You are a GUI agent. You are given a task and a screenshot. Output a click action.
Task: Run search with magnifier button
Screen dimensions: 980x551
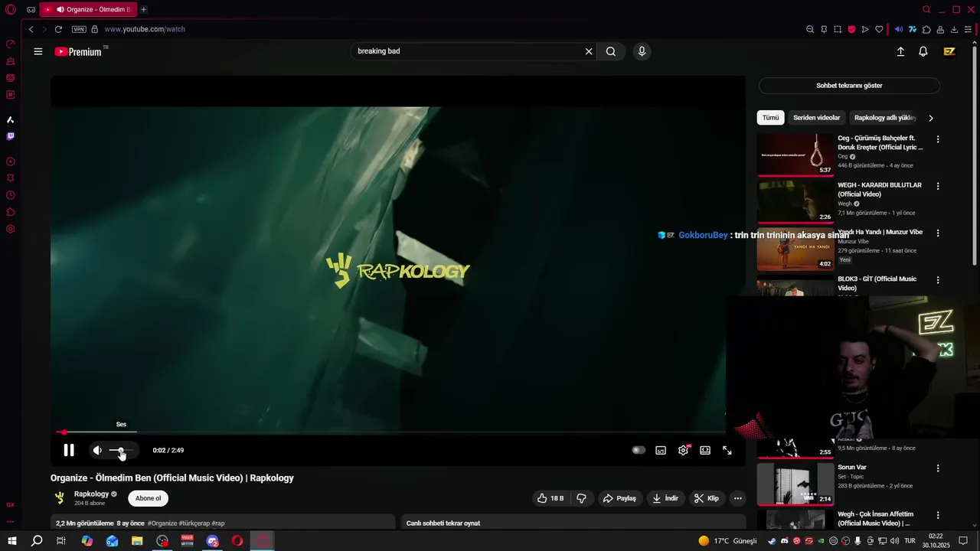coord(611,51)
